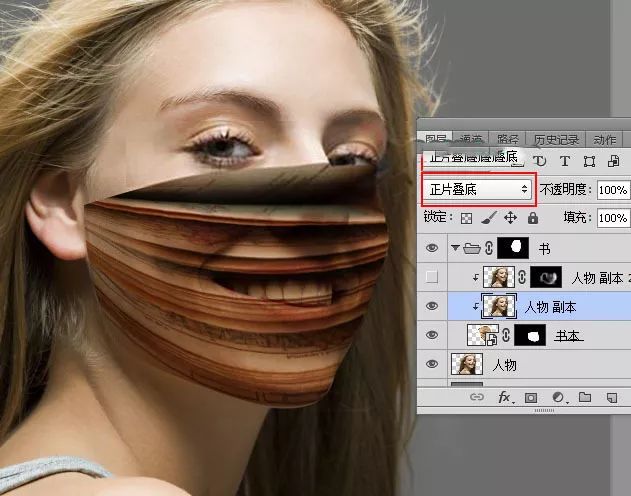Screen dimensions: 631x496
Task: Select the 书 group mask thumbnail
Action: (x=513, y=247)
